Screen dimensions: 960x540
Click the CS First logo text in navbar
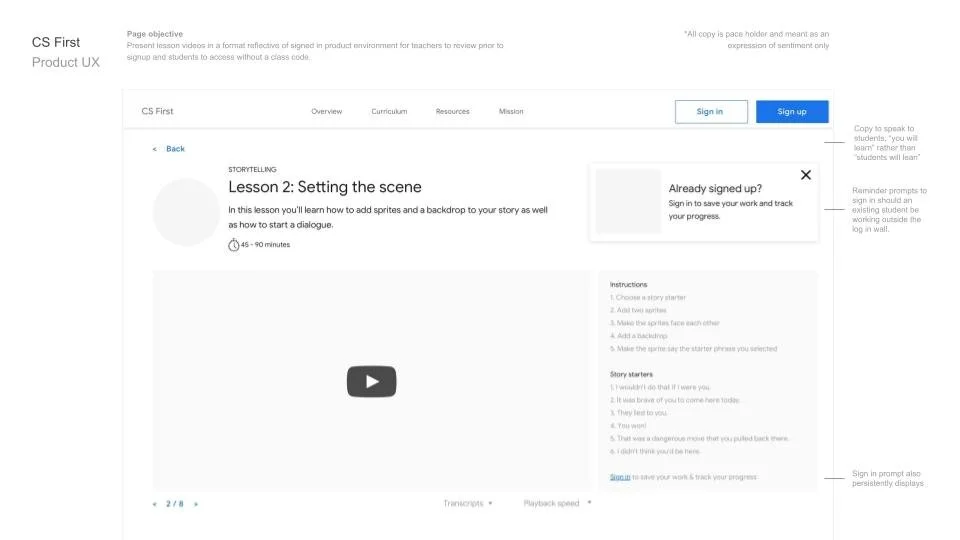157,111
